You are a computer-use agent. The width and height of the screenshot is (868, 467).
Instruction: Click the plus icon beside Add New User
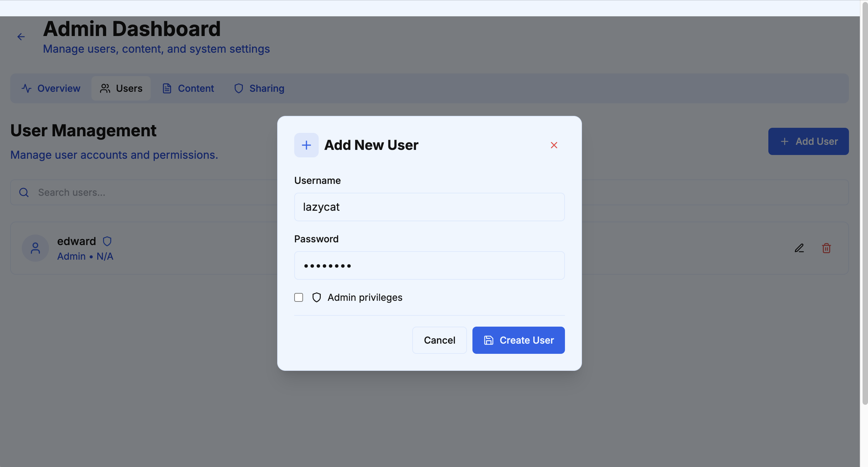tap(306, 145)
